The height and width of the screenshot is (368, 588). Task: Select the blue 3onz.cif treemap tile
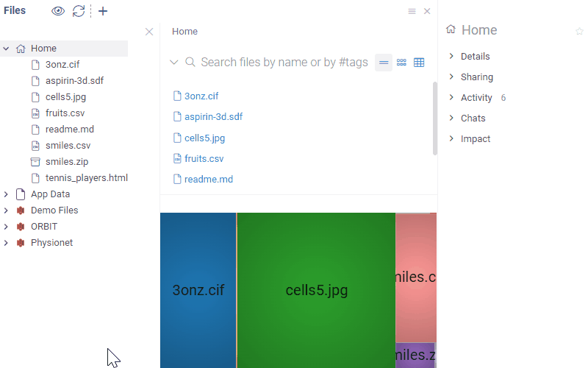198,290
